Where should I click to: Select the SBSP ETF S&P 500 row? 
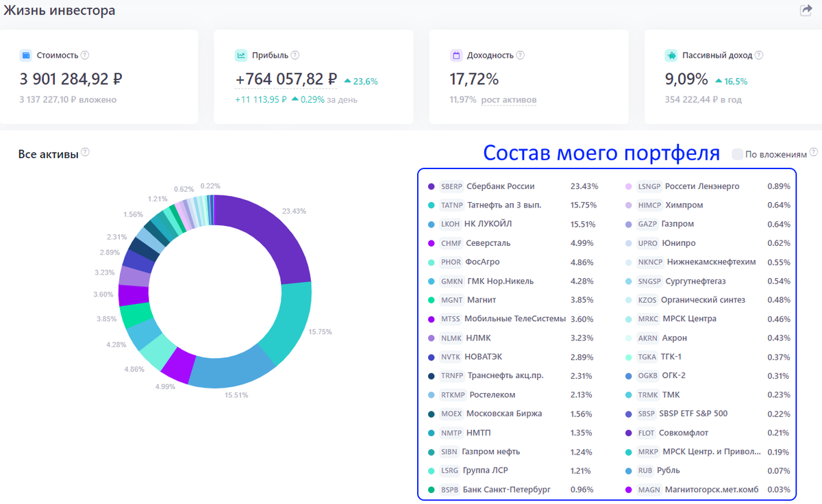coord(708,414)
